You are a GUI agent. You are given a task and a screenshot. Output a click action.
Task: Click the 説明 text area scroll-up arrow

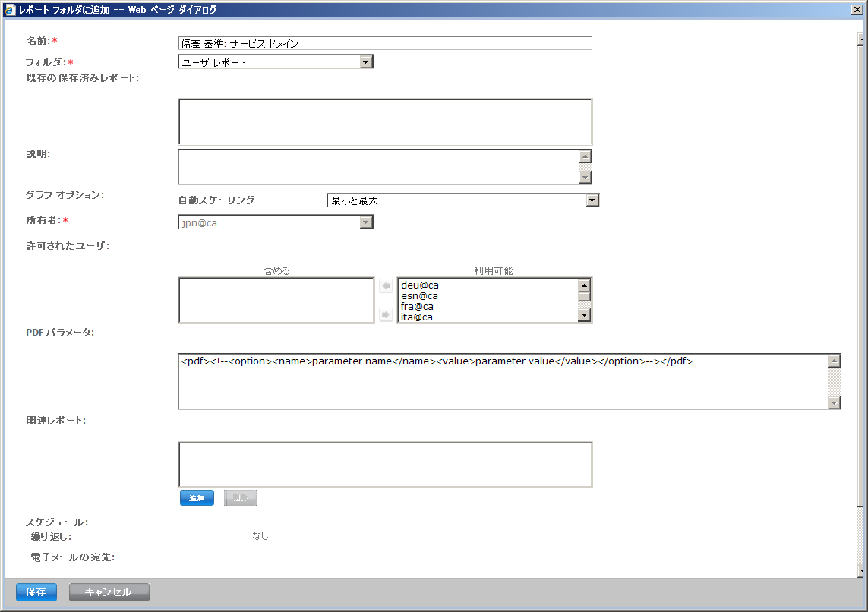(x=585, y=156)
